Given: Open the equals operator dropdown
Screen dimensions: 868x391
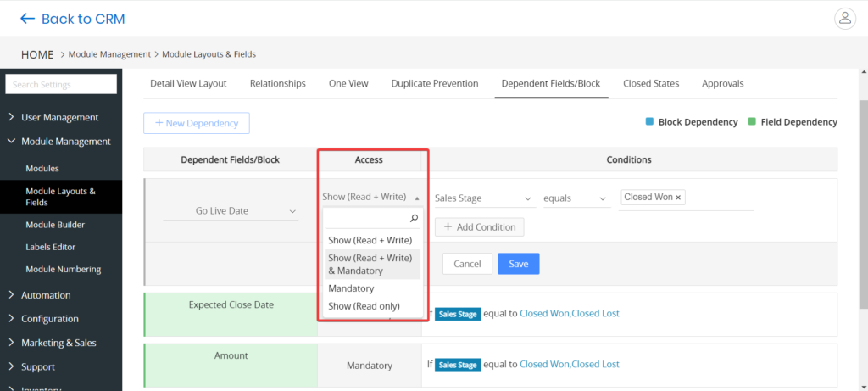Looking at the screenshot, I should point(576,198).
